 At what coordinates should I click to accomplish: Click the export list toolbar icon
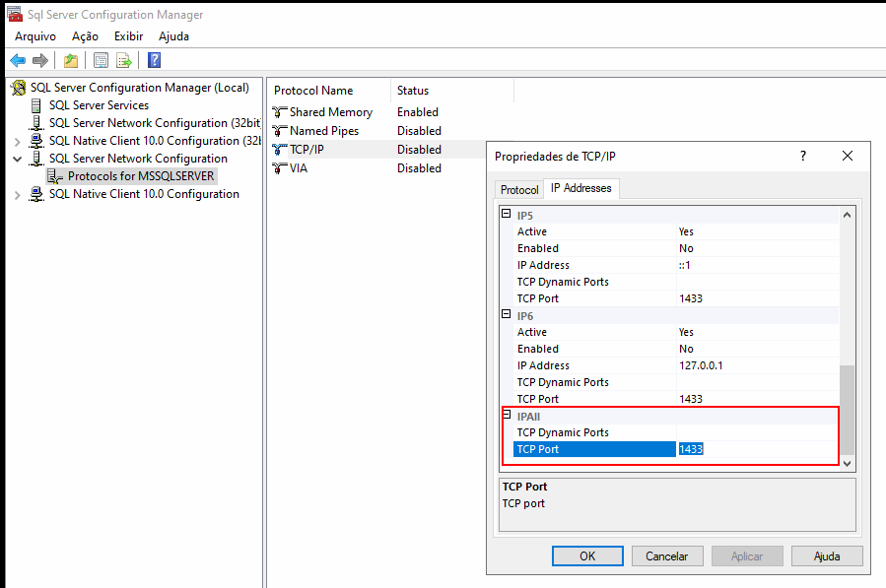coord(122,60)
